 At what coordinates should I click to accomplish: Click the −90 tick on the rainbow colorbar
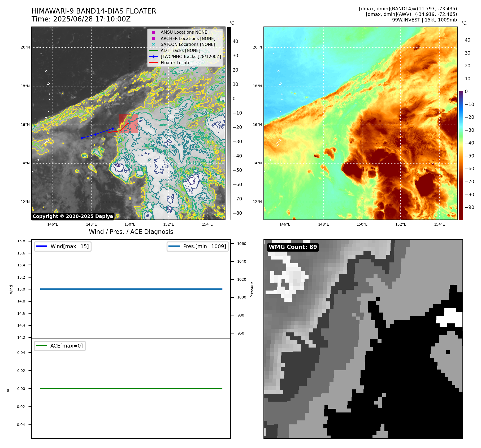pos(470,207)
